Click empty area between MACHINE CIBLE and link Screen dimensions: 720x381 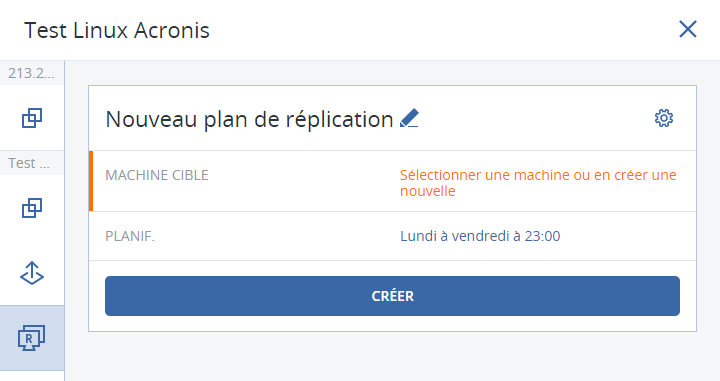(303, 181)
